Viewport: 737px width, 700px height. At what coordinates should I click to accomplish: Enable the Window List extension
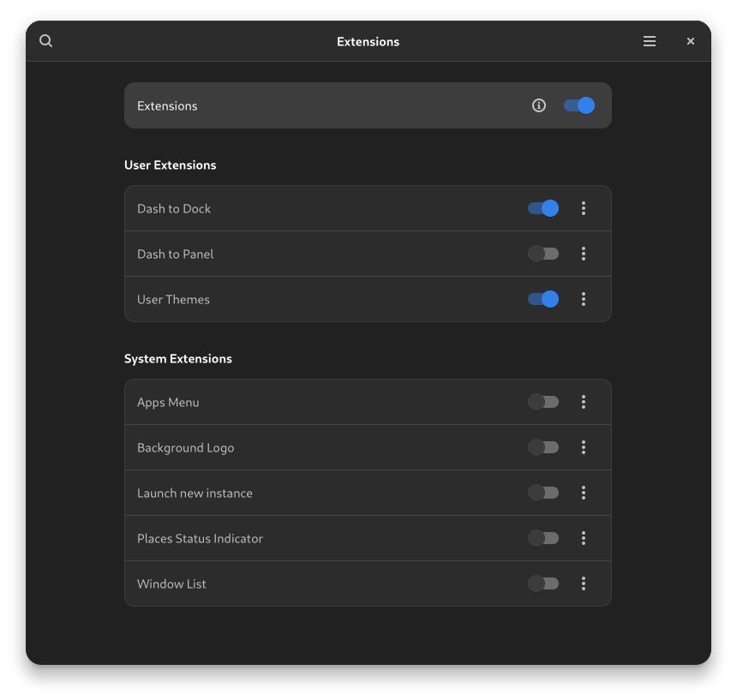click(x=543, y=583)
